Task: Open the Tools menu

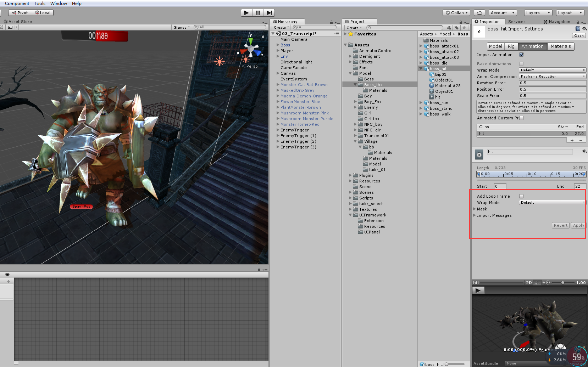Action: [x=40, y=4]
